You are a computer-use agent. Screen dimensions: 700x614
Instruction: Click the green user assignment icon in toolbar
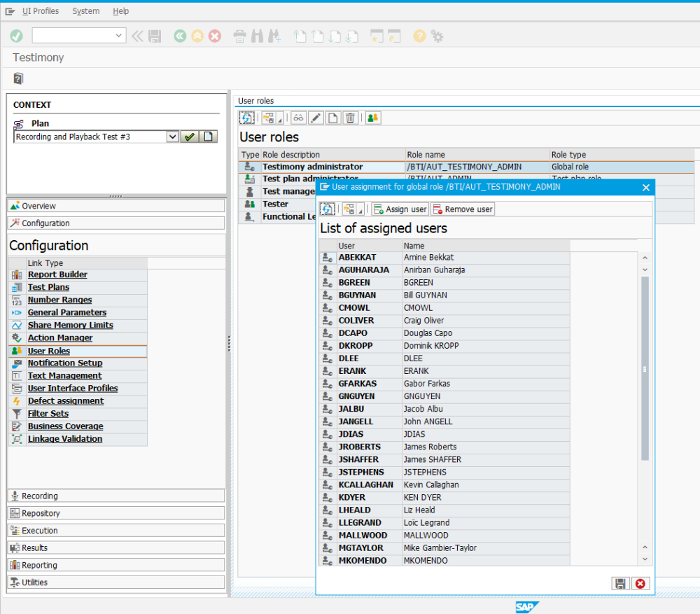(373, 118)
